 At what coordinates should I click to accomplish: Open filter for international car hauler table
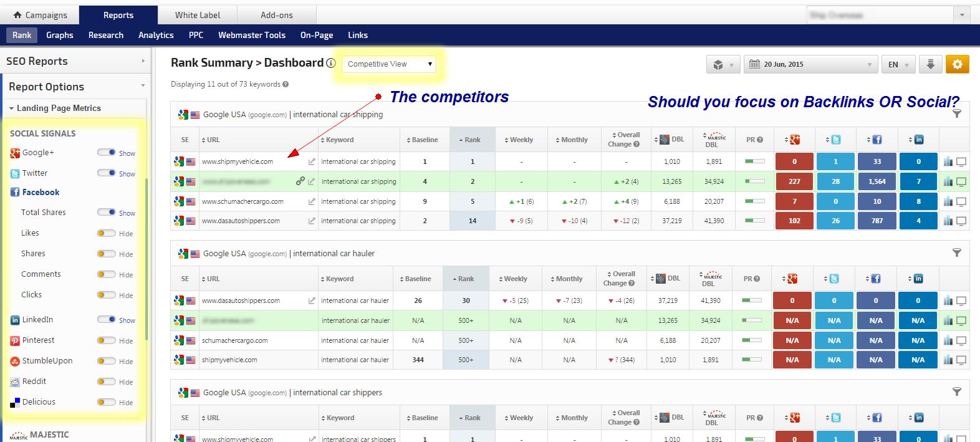click(x=957, y=252)
